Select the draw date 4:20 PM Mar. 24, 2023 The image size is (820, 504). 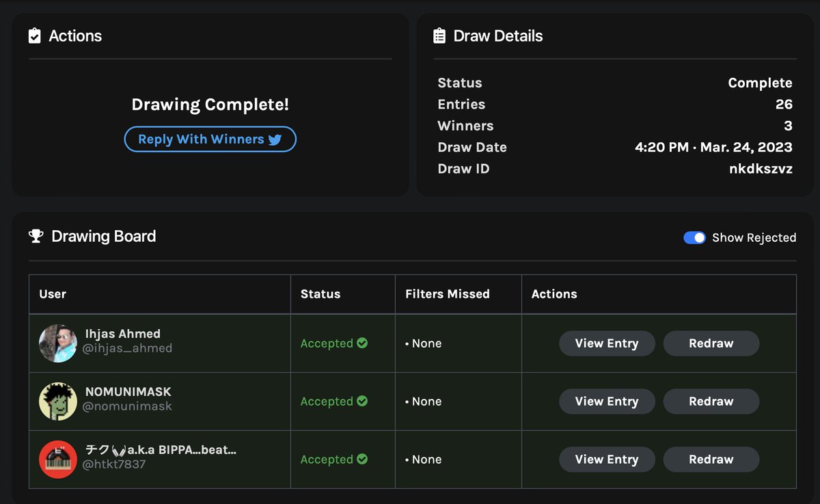tap(713, 147)
